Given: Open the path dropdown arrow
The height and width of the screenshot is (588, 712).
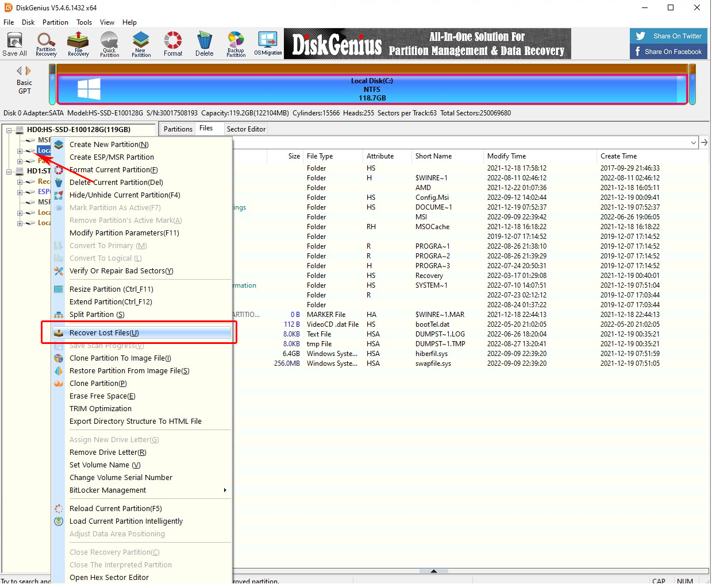Looking at the screenshot, I should [694, 142].
